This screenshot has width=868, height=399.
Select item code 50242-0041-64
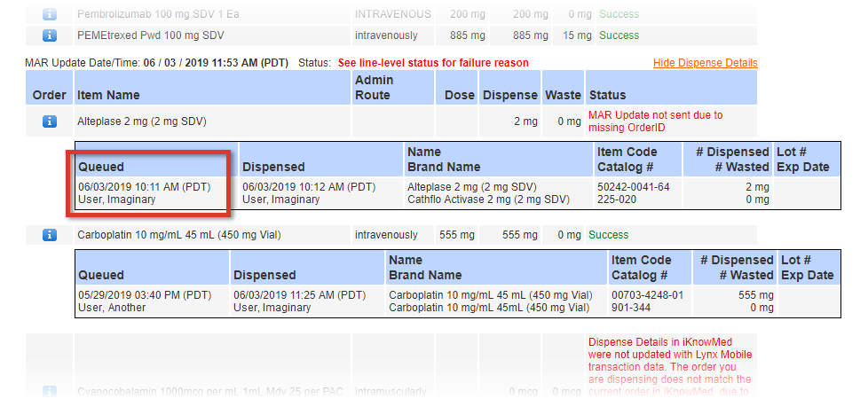point(633,187)
